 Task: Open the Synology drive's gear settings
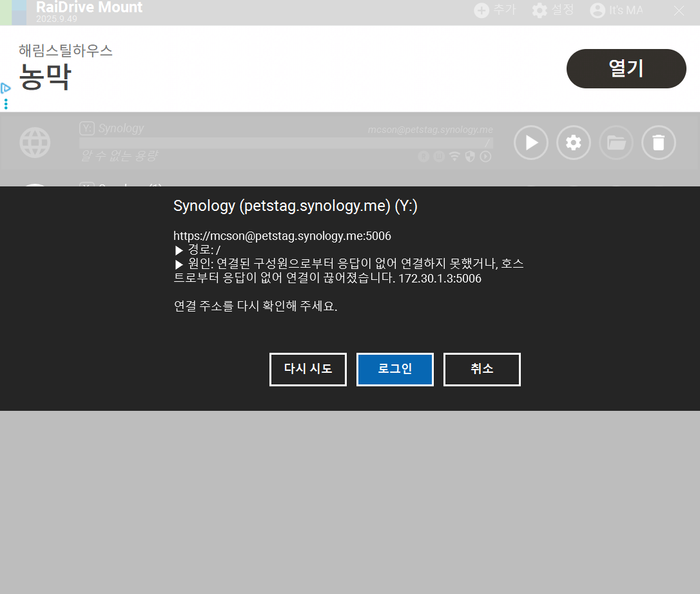pos(574,143)
